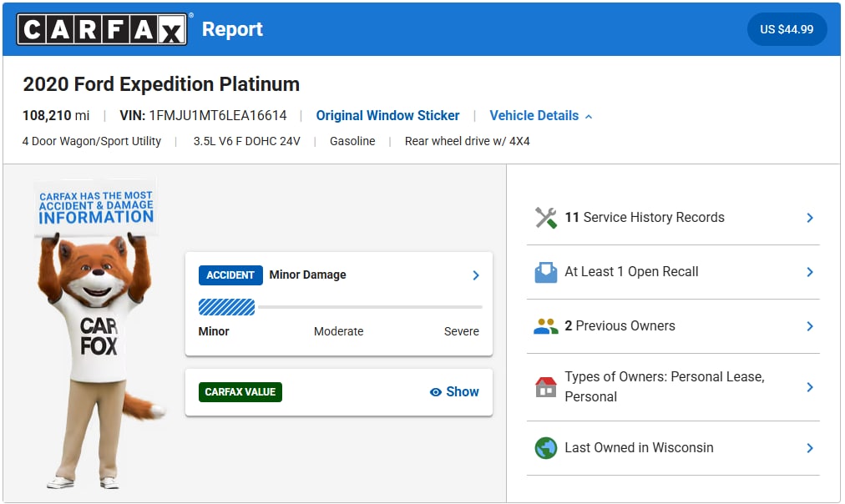
Task: Open Original Window Sticker link
Action: [387, 116]
